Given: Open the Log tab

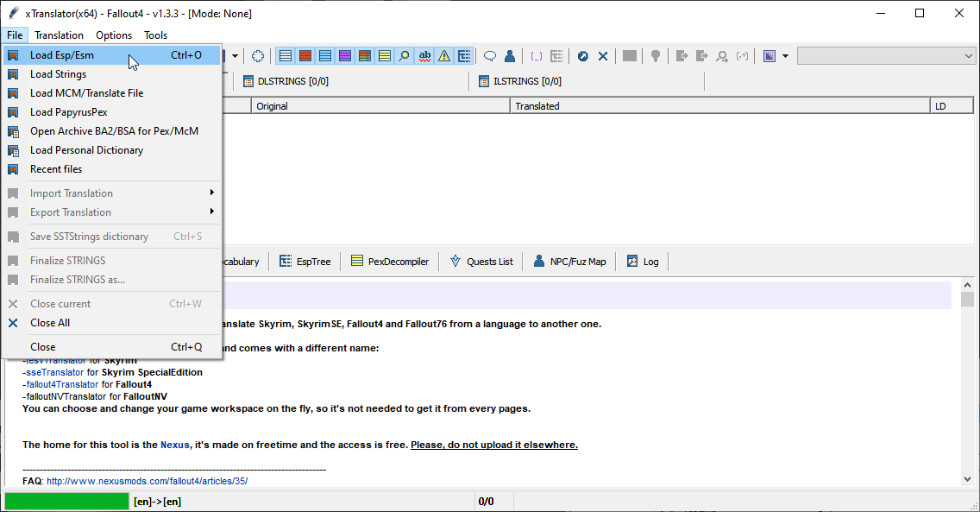Looking at the screenshot, I should point(644,262).
